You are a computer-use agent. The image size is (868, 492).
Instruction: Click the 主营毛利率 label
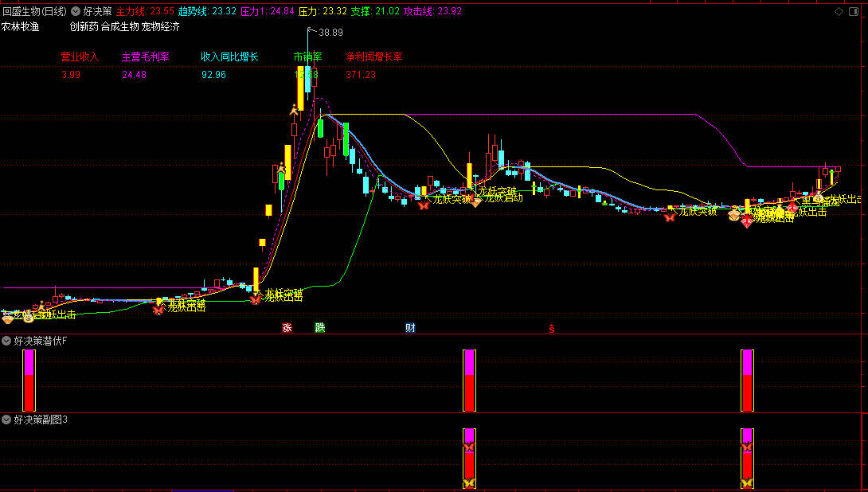pyautogui.click(x=145, y=57)
